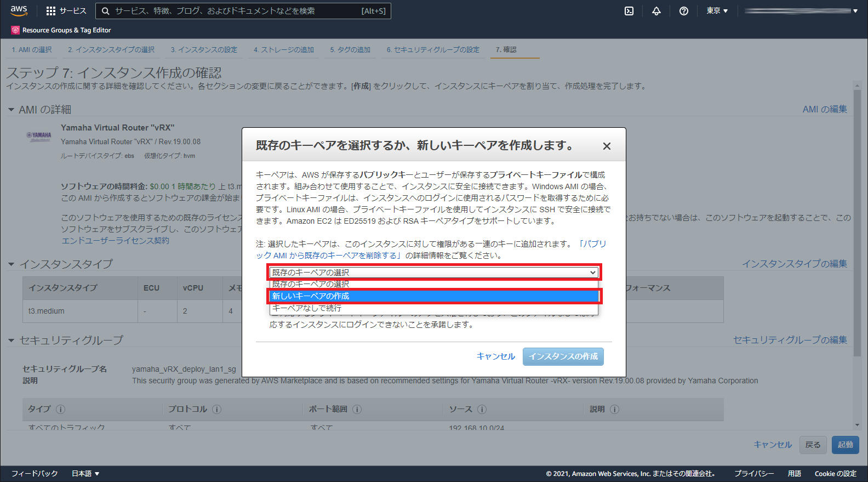The image size is (868, 482).
Task: Collapse the セキュリティグループ section
Action: pos(11,341)
